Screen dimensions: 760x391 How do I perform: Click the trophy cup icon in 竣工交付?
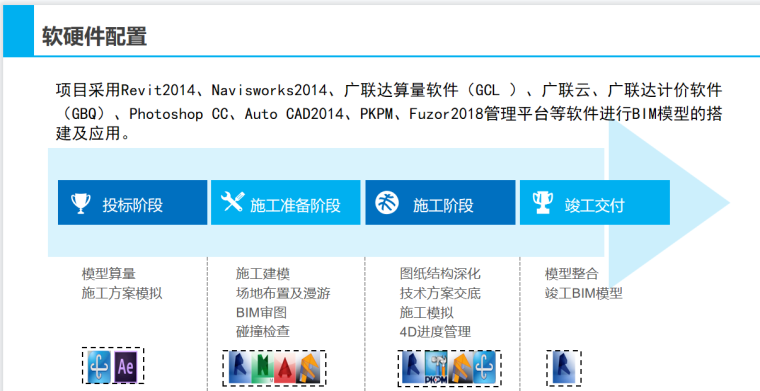543,203
